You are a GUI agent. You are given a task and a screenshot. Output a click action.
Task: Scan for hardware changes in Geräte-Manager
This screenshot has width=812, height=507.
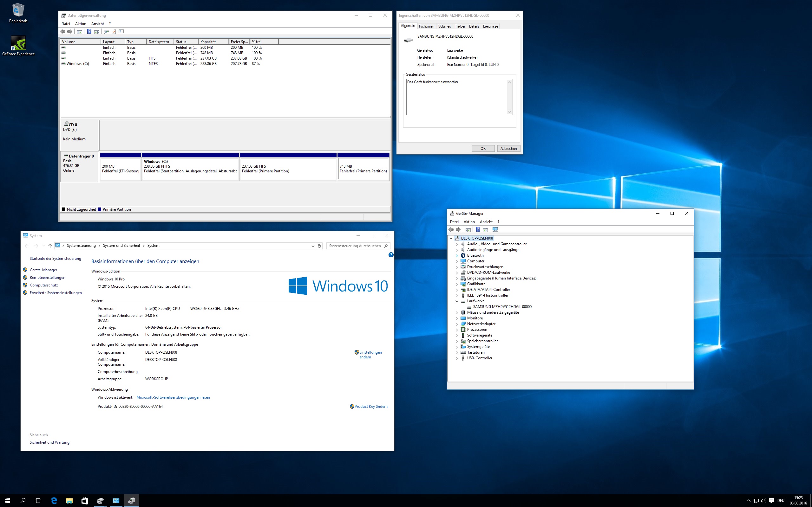495,230
